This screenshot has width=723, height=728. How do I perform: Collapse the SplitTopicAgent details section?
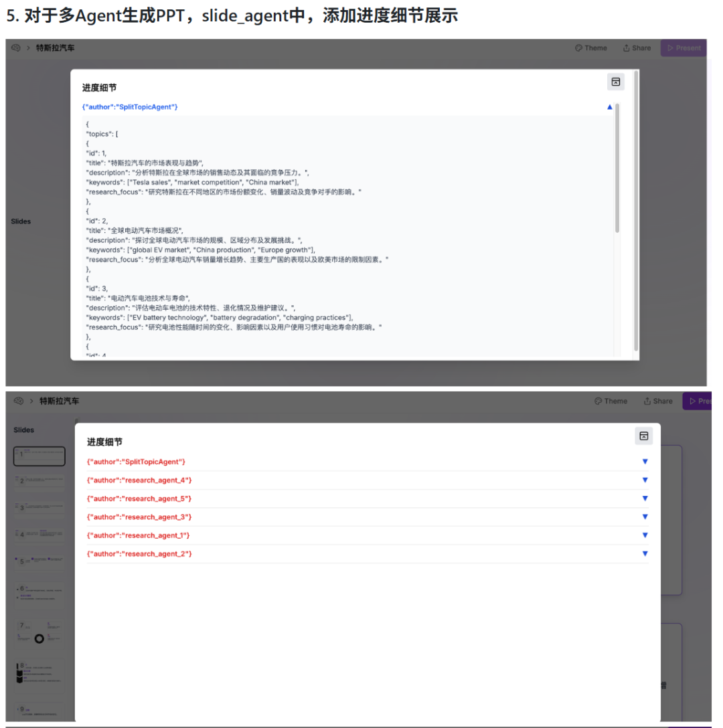click(609, 106)
